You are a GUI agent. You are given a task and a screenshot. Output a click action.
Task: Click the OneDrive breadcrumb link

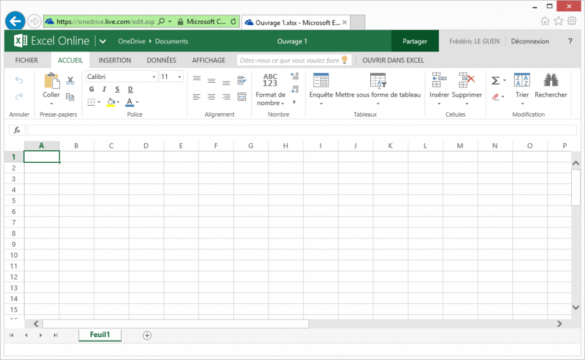[x=131, y=41]
